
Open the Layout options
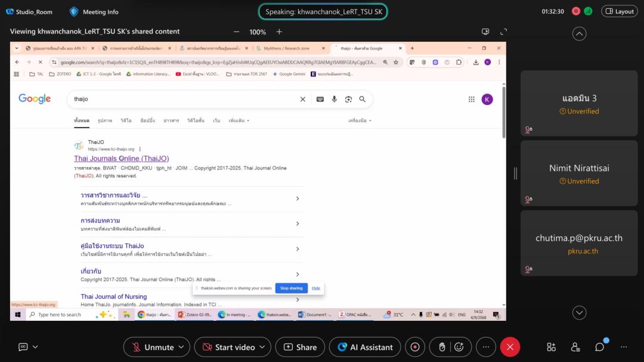tap(619, 11)
